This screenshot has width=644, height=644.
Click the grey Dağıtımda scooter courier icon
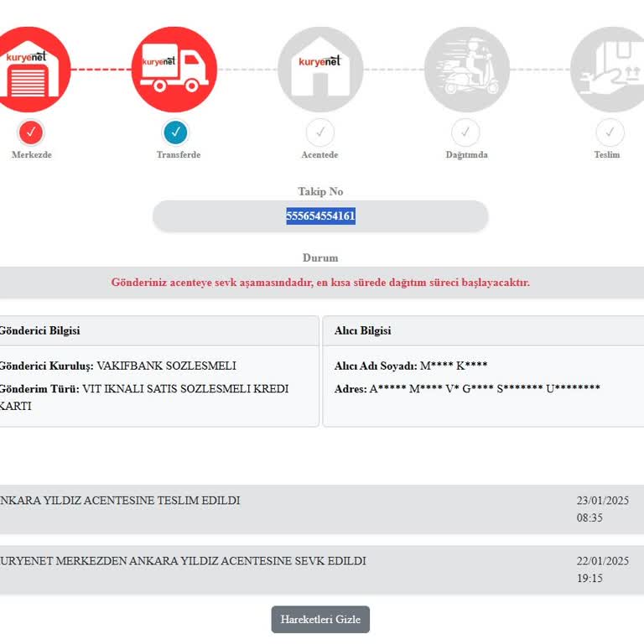tap(467, 70)
